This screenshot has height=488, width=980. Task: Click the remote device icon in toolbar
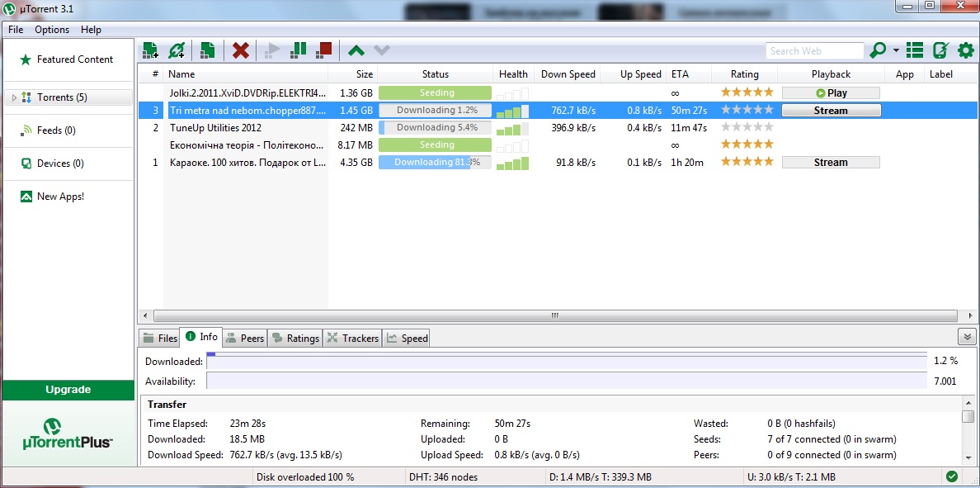click(940, 50)
